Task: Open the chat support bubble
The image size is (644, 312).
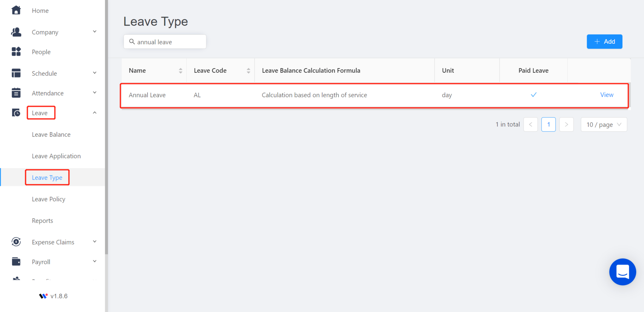Action: [x=622, y=272]
